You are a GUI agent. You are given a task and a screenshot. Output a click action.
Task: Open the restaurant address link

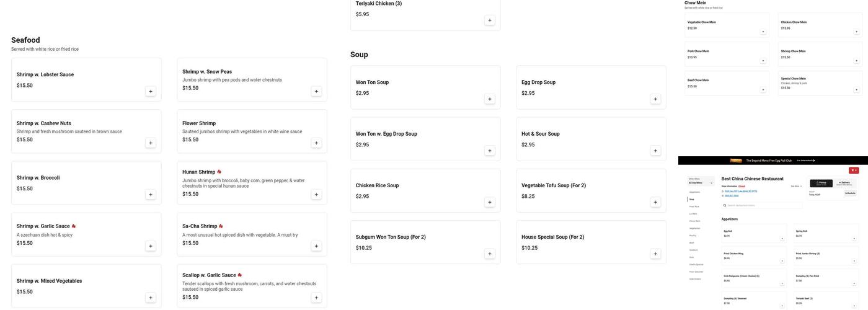(741, 191)
